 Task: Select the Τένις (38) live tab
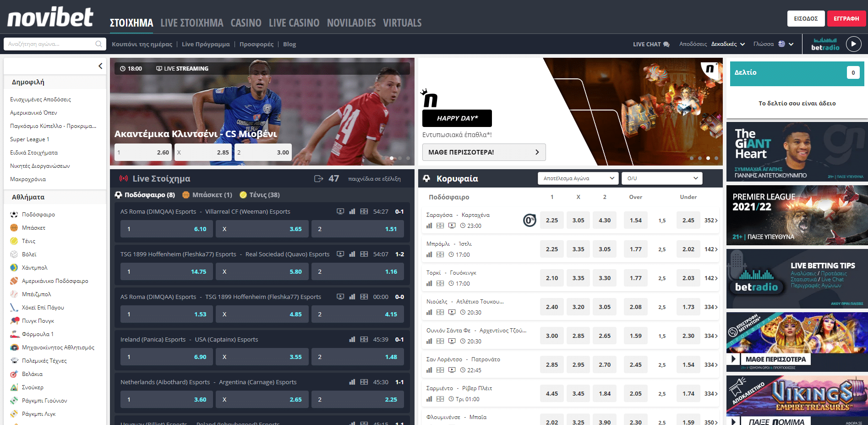coord(260,195)
